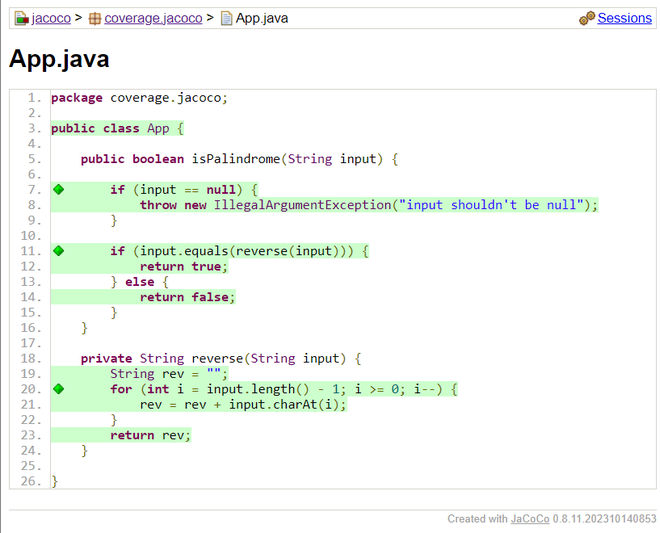Viewport: 660px width, 533px height.
Task: Click the Sessions gear icon
Action: pyautogui.click(x=587, y=18)
